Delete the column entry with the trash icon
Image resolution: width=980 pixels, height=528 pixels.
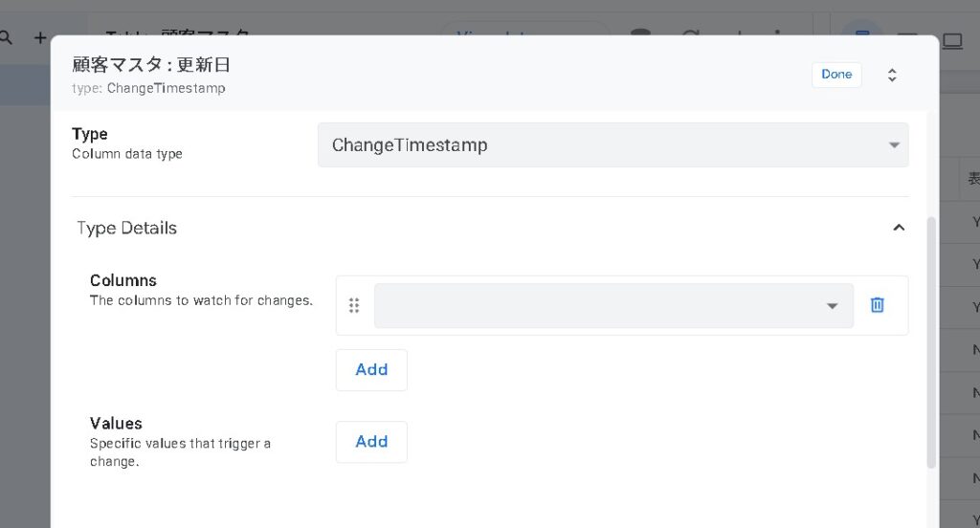877,305
